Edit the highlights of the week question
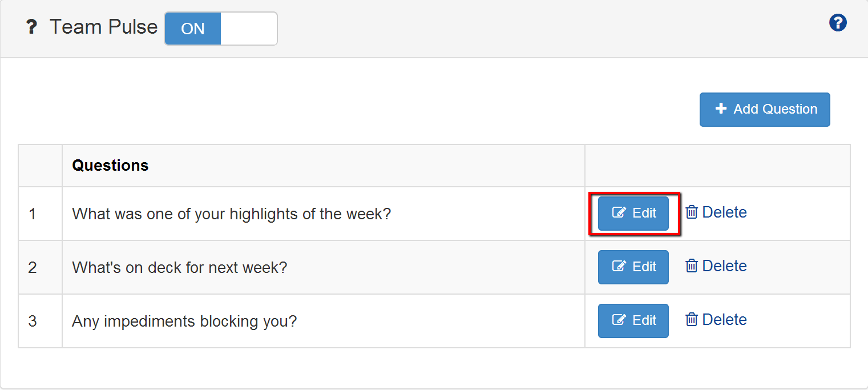This screenshot has height=390, width=868. [x=633, y=213]
